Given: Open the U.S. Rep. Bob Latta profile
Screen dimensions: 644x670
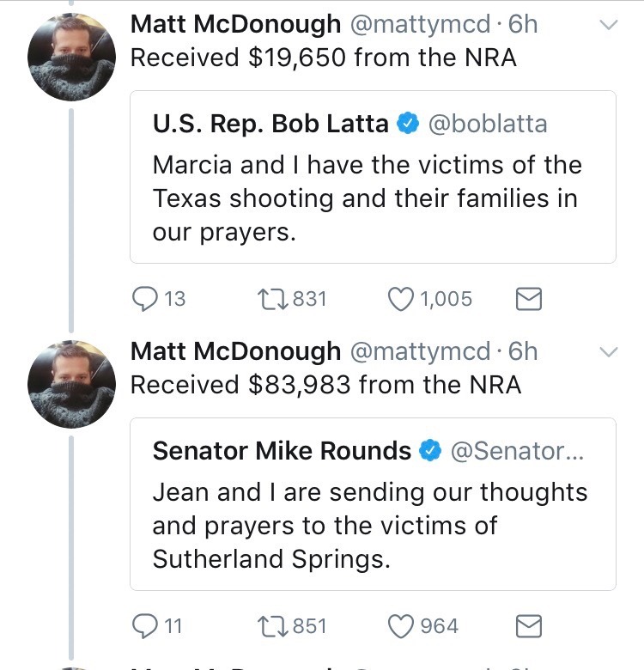Looking at the screenshot, I should coord(270,124).
